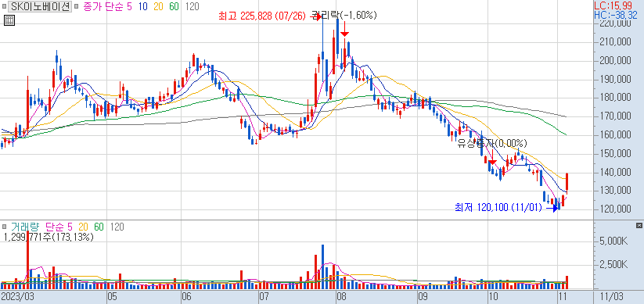Select the gray 120-day price average label
644x304 pixels.
pos(192,6)
